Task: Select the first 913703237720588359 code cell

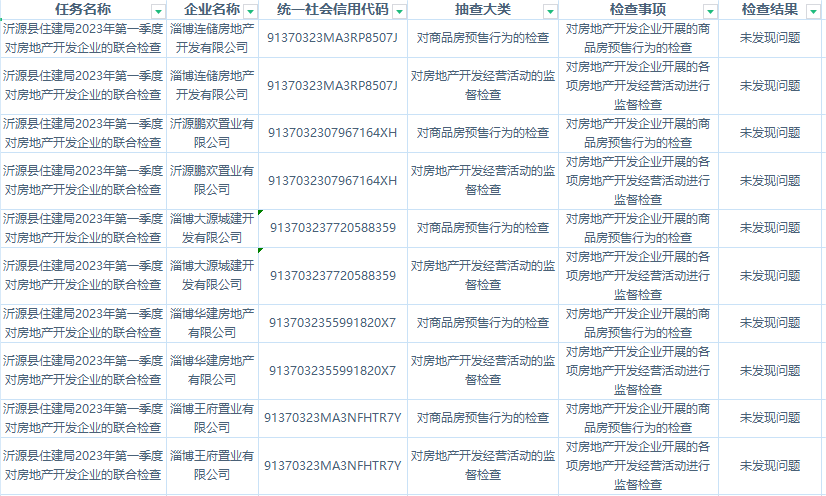Action: (x=332, y=228)
